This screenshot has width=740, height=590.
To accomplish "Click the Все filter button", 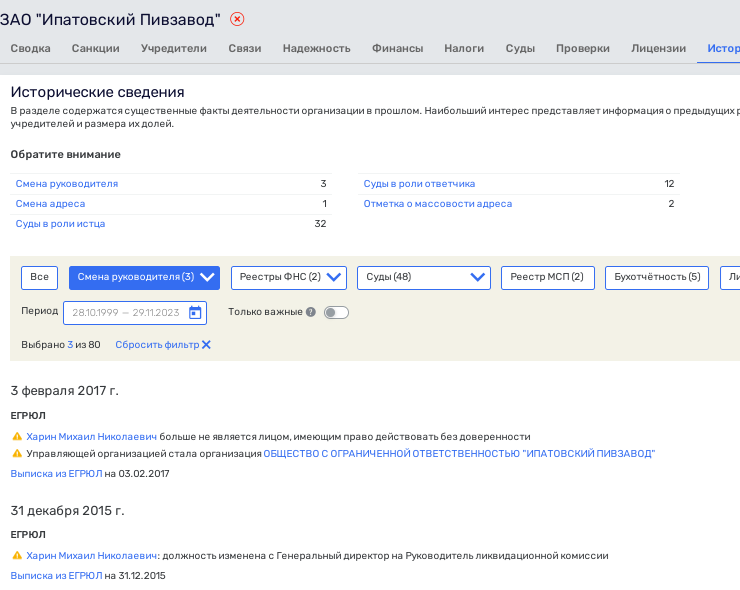I will (39, 278).
